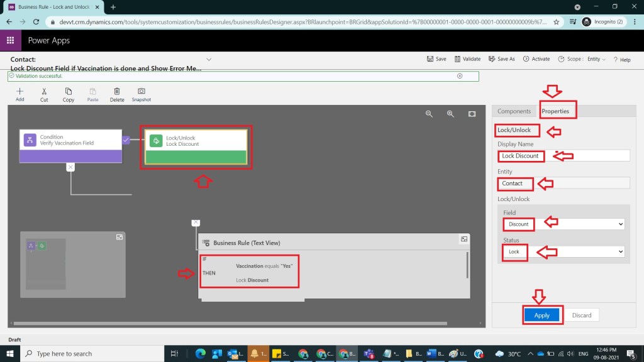Click the Display Name input field
This screenshot has width=644, height=362.
pyautogui.click(x=563, y=155)
